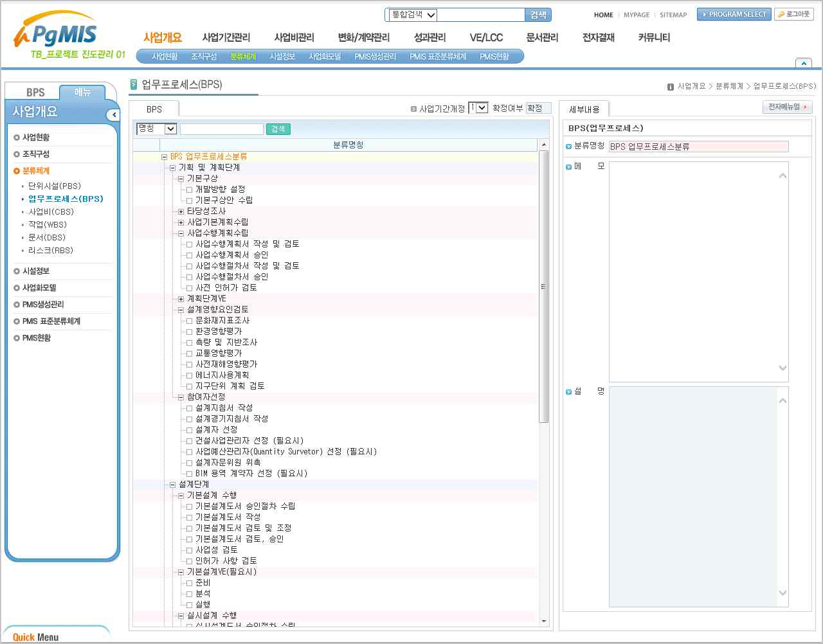Collapse the BPS 업무프로세스분류 root node
This screenshot has height=644, width=823.
tap(164, 157)
